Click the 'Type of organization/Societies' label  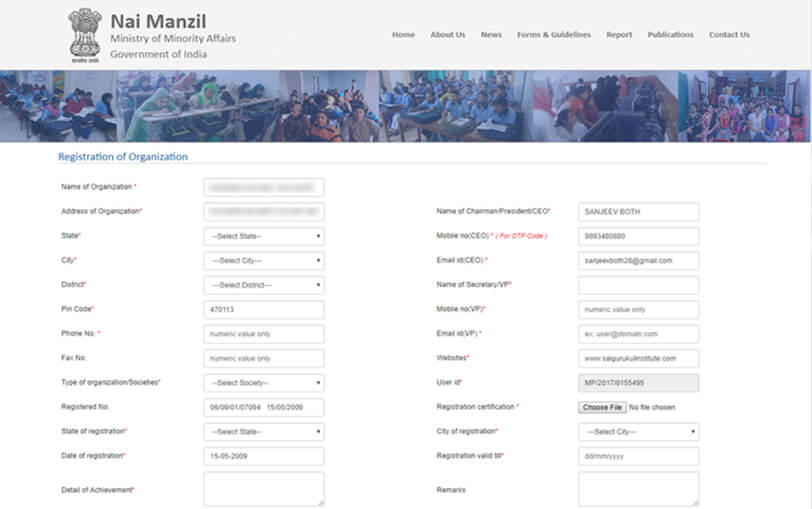(x=111, y=382)
